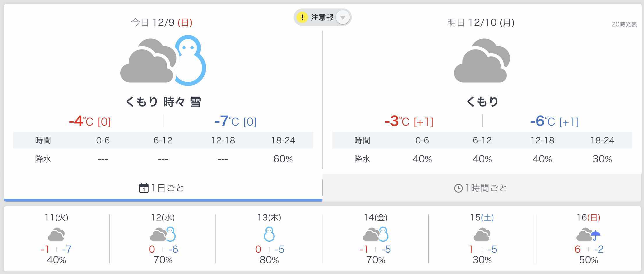Select the cloud and snowman icon for 14(金)
This screenshot has width=644, height=274.
pyautogui.click(x=376, y=234)
